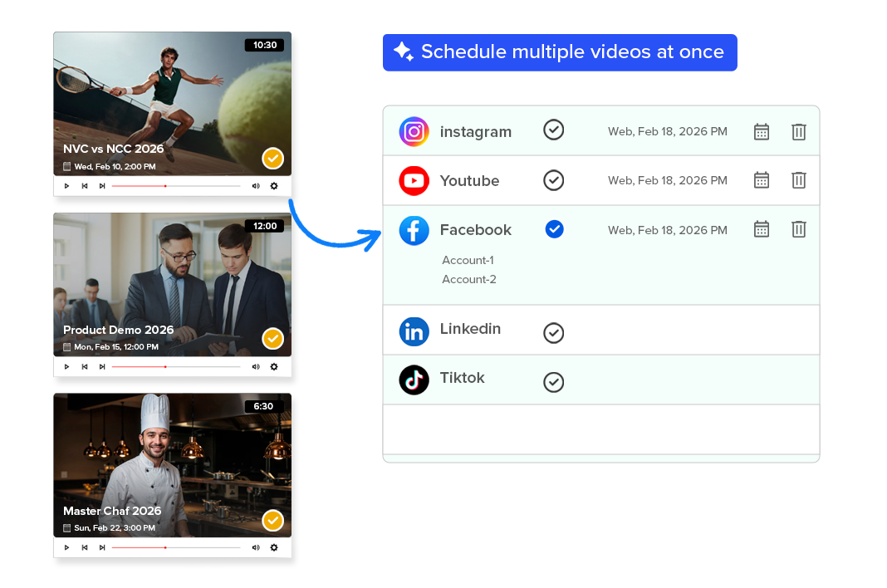The width and height of the screenshot is (887, 588).
Task: Toggle the Linkedin checkmark
Action: (553, 333)
